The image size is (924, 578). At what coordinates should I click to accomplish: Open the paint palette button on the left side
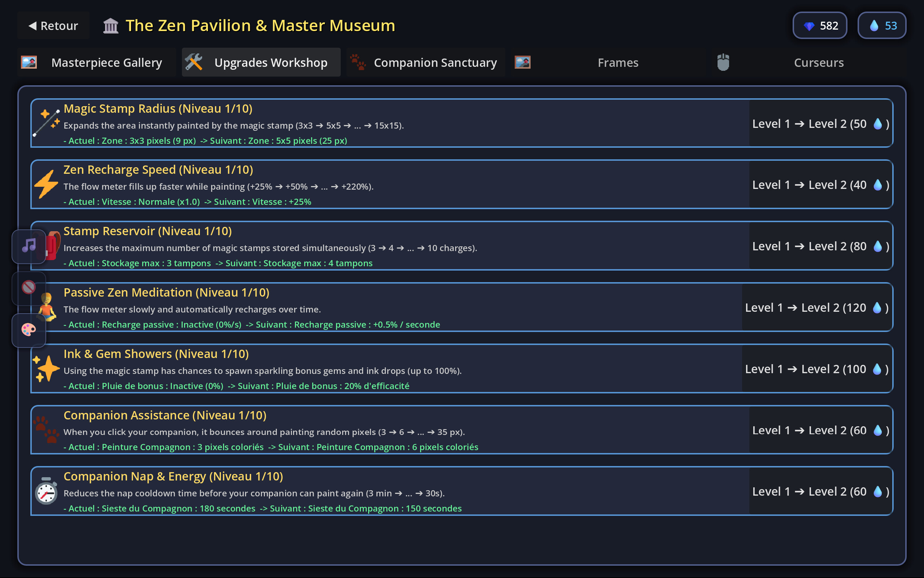pyautogui.click(x=29, y=330)
